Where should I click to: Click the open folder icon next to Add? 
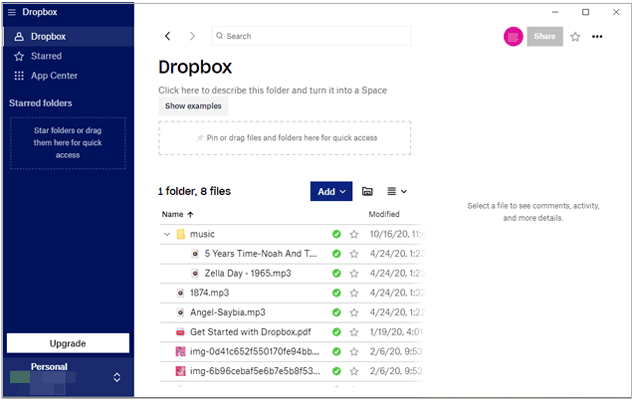coord(367,191)
